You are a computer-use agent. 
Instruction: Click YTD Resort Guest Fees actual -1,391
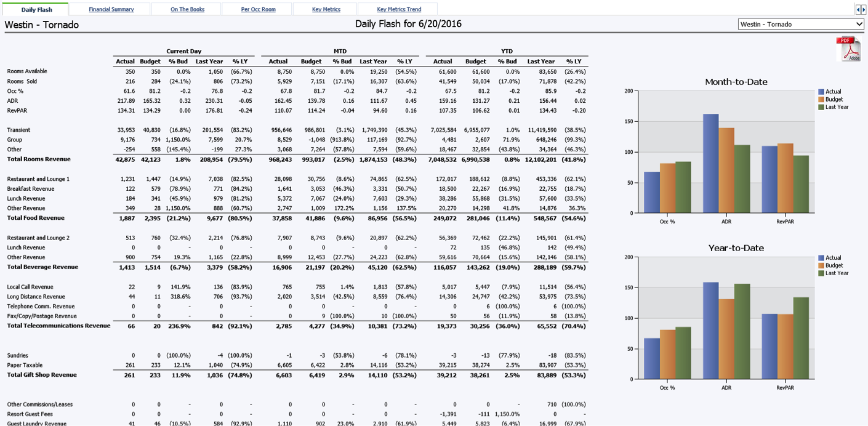pos(448,414)
